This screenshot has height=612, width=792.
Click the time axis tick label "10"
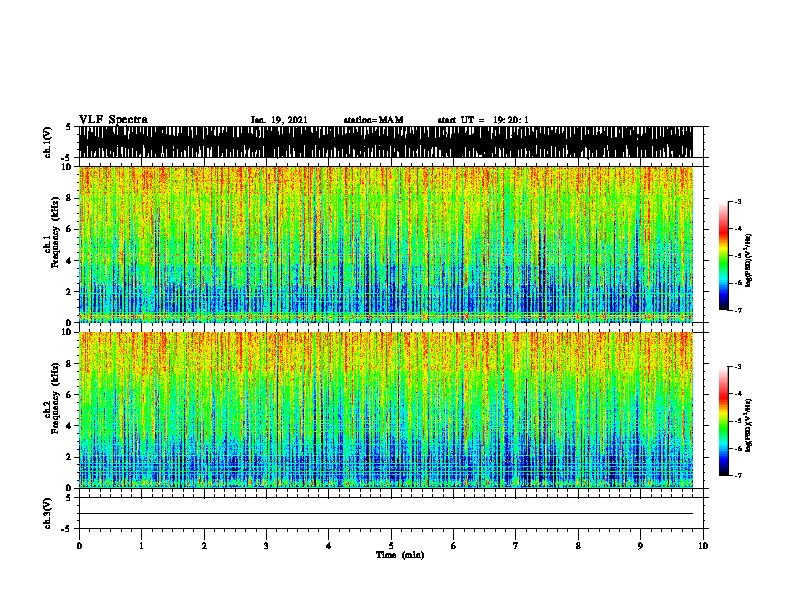point(703,546)
